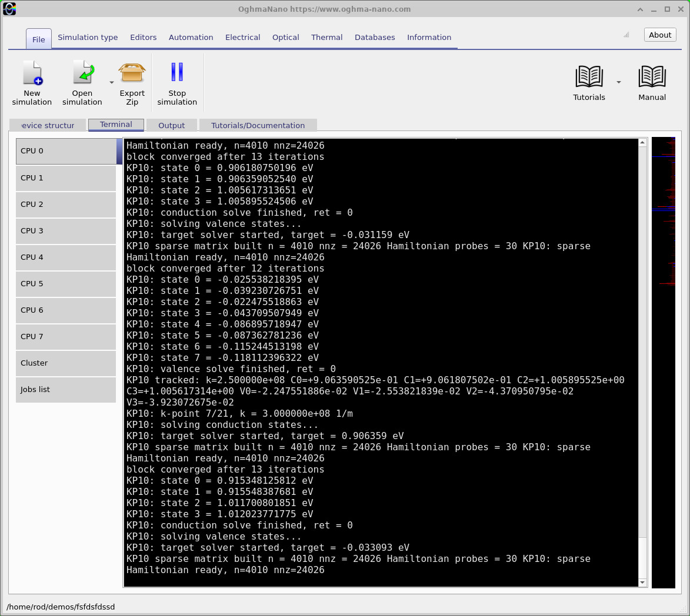Click the window roll-up arrow in title bar

pos(640,9)
